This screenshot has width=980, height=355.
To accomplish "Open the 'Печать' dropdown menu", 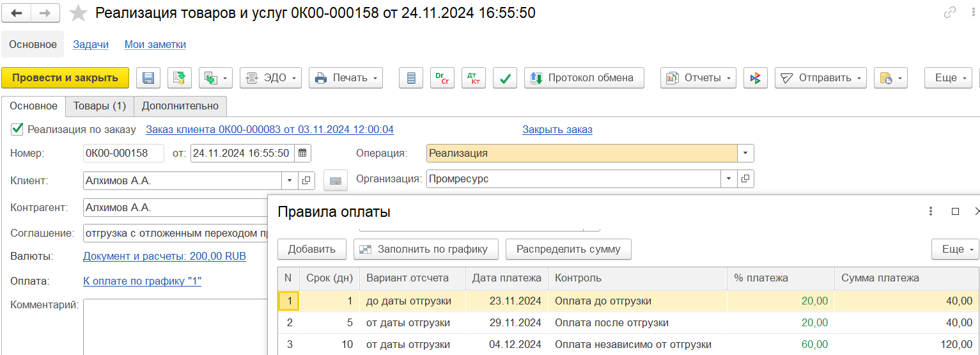I will coord(346,78).
